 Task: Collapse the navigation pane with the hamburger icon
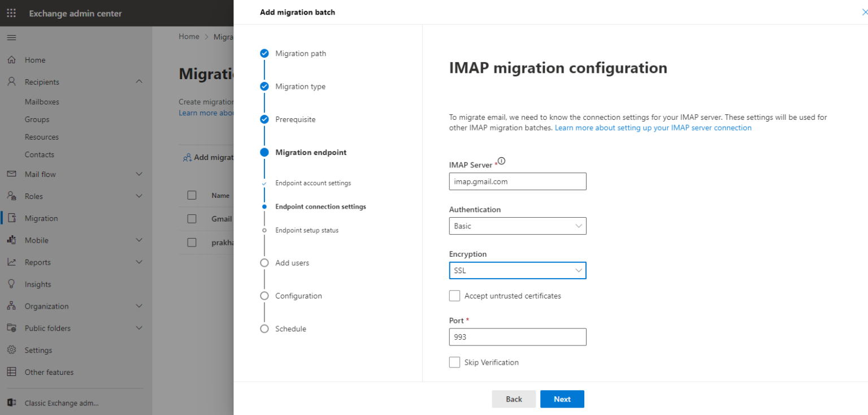click(11, 37)
